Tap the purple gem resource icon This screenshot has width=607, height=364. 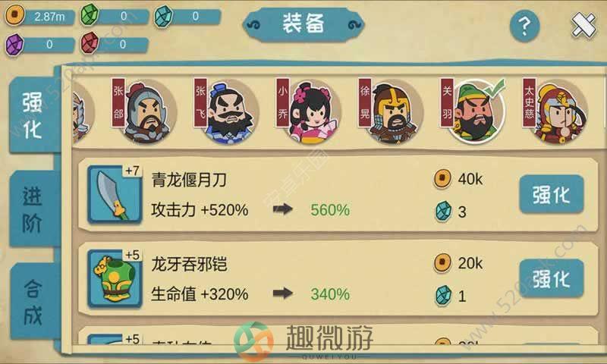[14, 44]
